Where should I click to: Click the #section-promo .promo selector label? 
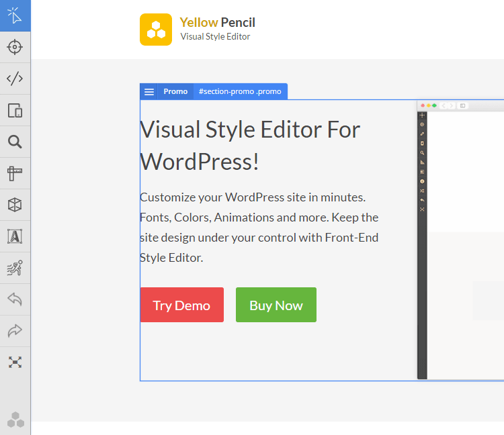[x=240, y=92]
